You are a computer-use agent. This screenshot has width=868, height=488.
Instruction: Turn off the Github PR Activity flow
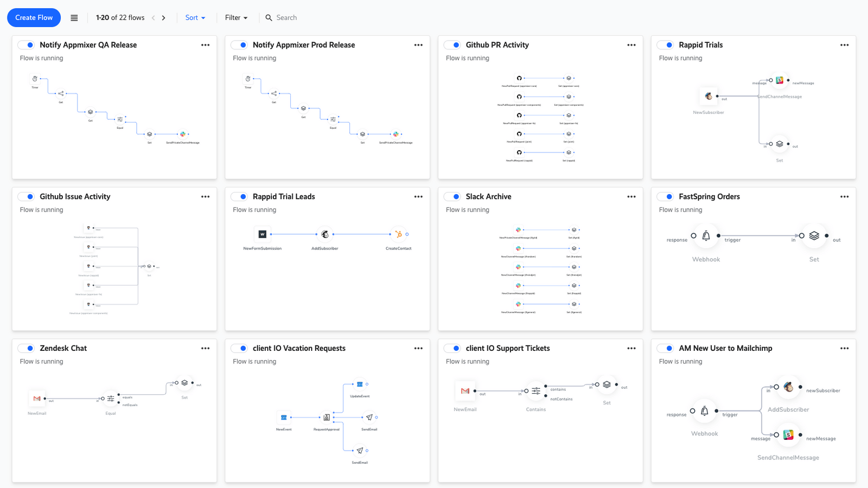[x=452, y=44]
